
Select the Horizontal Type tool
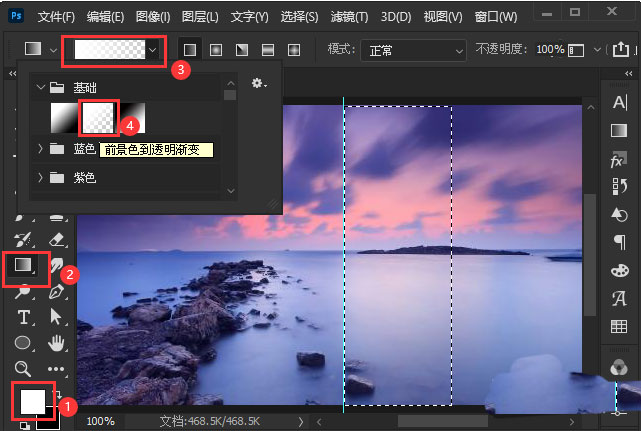pos(25,317)
